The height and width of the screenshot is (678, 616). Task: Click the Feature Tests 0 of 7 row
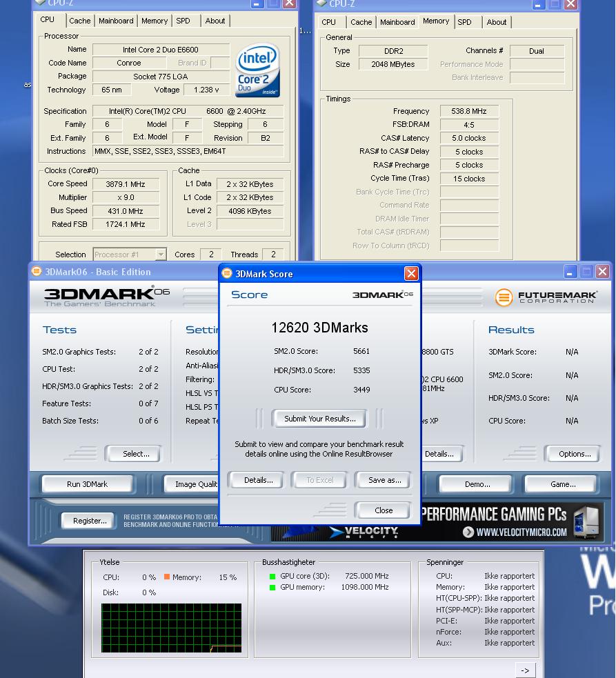(100, 403)
